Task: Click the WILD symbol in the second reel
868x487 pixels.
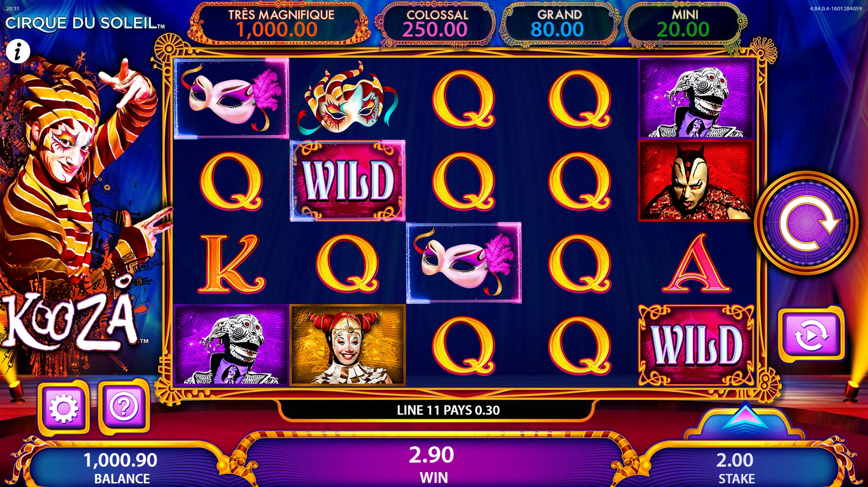Action: pyautogui.click(x=347, y=181)
